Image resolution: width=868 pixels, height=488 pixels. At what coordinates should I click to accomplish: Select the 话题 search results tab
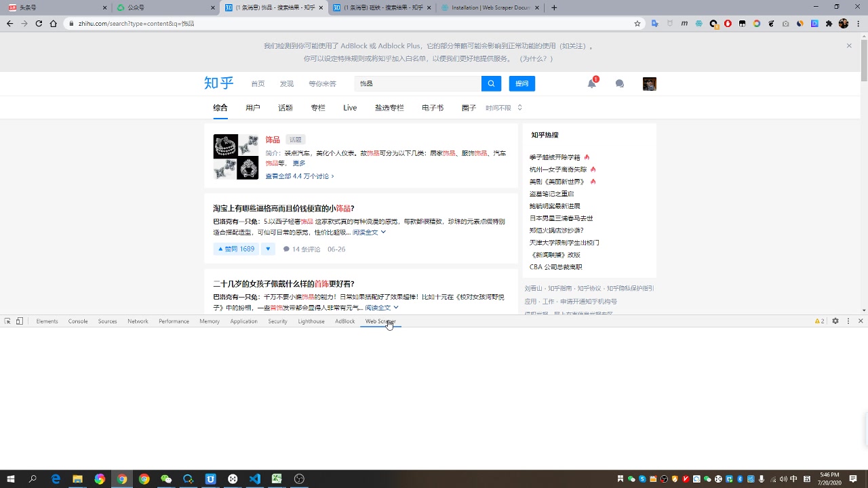point(285,108)
